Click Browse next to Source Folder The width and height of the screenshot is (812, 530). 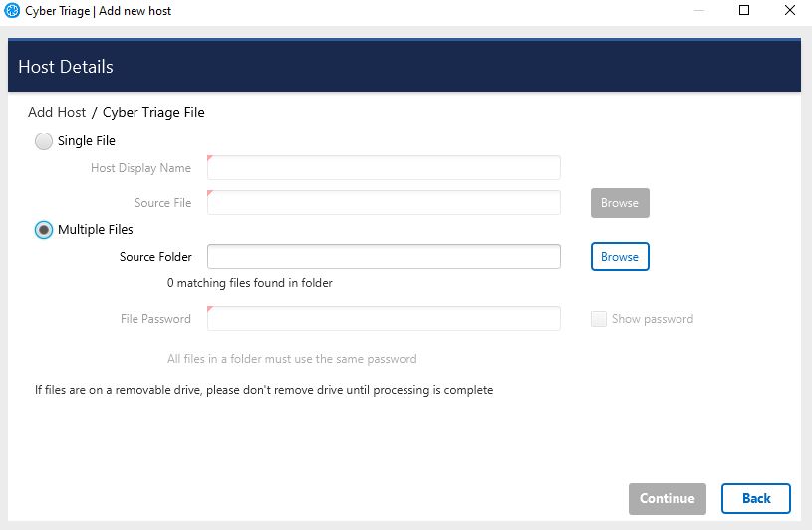[x=620, y=257]
